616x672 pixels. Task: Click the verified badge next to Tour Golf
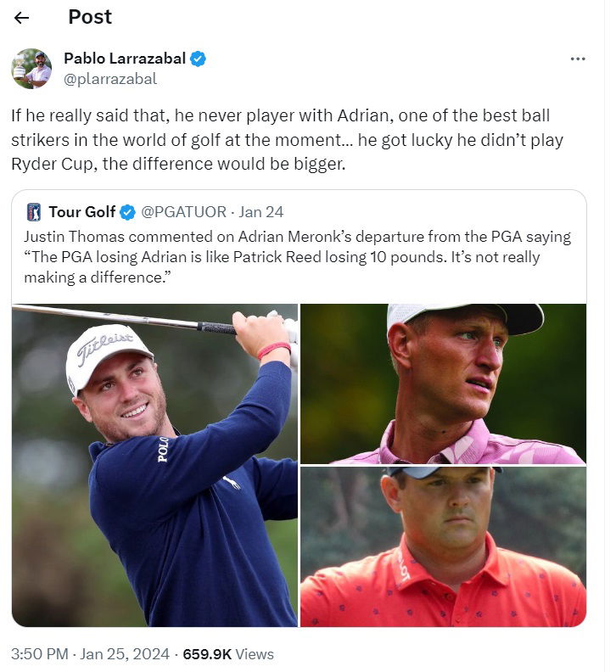(x=127, y=212)
